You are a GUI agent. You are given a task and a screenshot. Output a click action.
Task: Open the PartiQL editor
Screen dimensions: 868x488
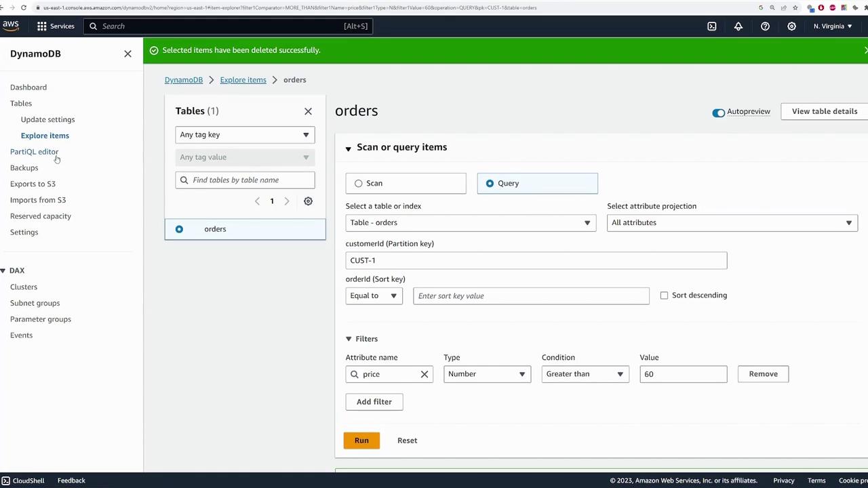34,152
